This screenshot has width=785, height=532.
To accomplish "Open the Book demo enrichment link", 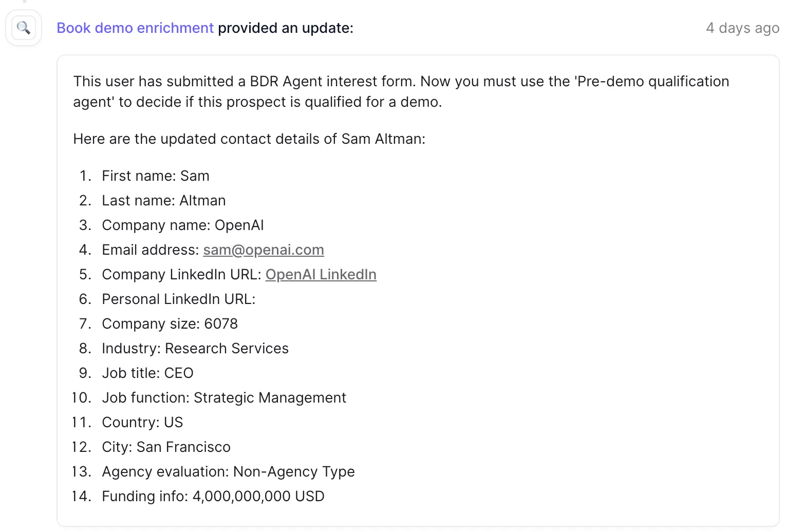I will 135,28.
